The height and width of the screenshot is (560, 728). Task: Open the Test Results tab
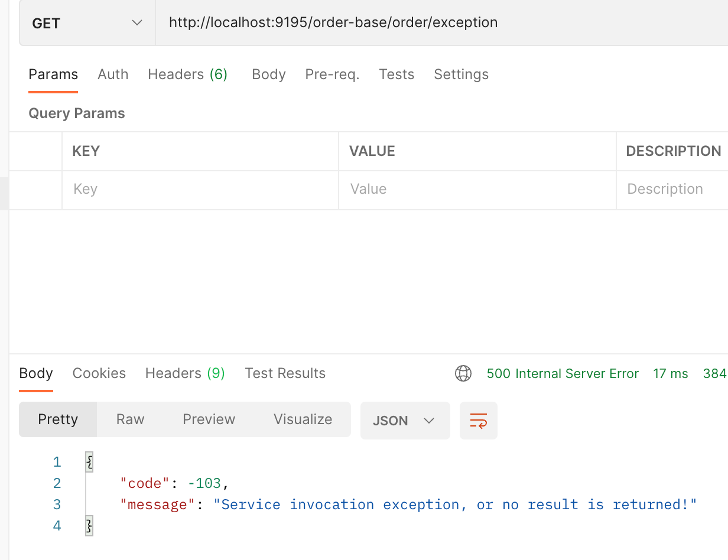[x=285, y=373]
